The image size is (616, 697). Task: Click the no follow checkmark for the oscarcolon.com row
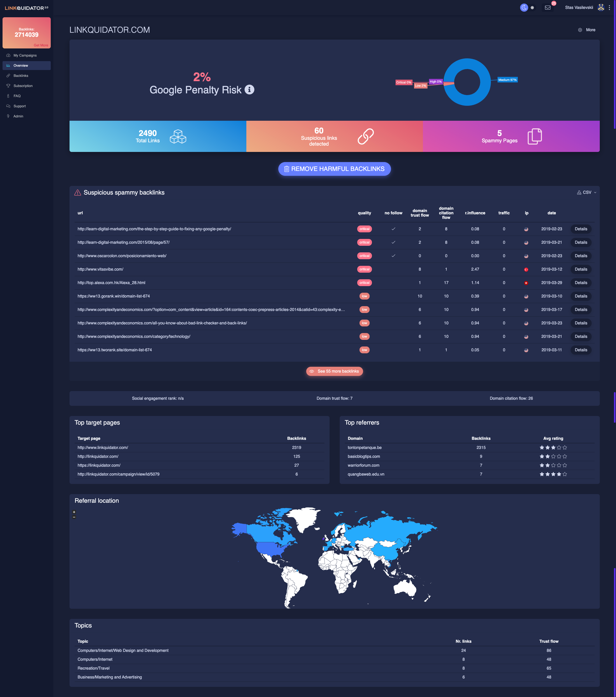point(393,256)
